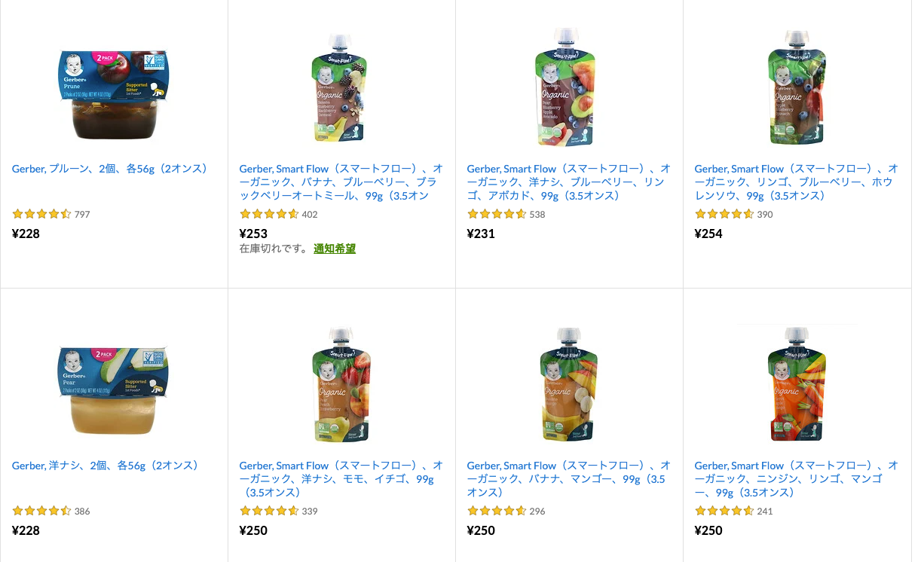
Task: Open the Pear Blueberry Apple Avocado pouch image
Action: (x=569, y=87)
